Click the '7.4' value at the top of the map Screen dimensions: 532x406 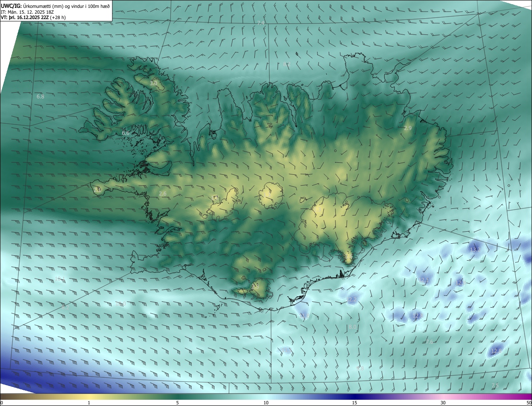[261, 23]
